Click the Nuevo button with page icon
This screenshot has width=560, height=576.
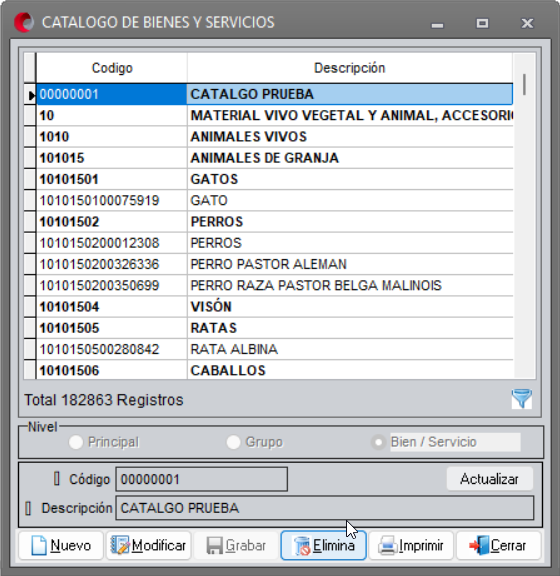click(61, 546)
